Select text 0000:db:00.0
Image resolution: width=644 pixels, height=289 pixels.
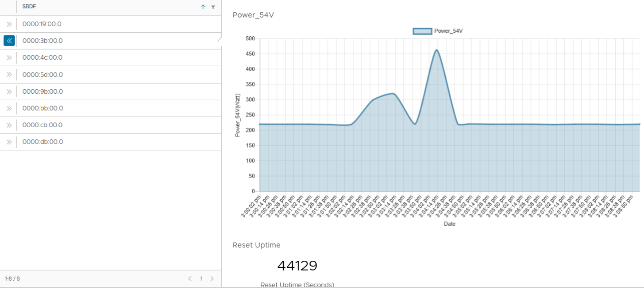point(42,142)
